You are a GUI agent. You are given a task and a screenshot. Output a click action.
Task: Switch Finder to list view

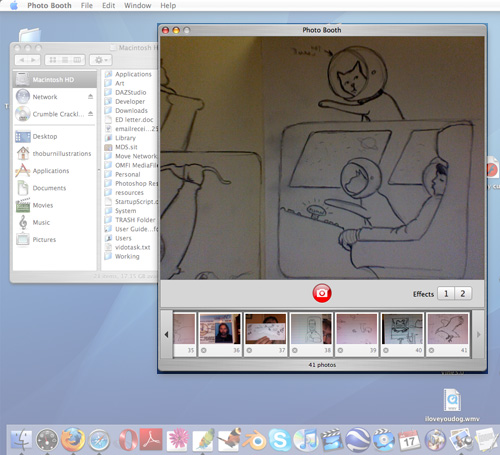tap(65, 60)
